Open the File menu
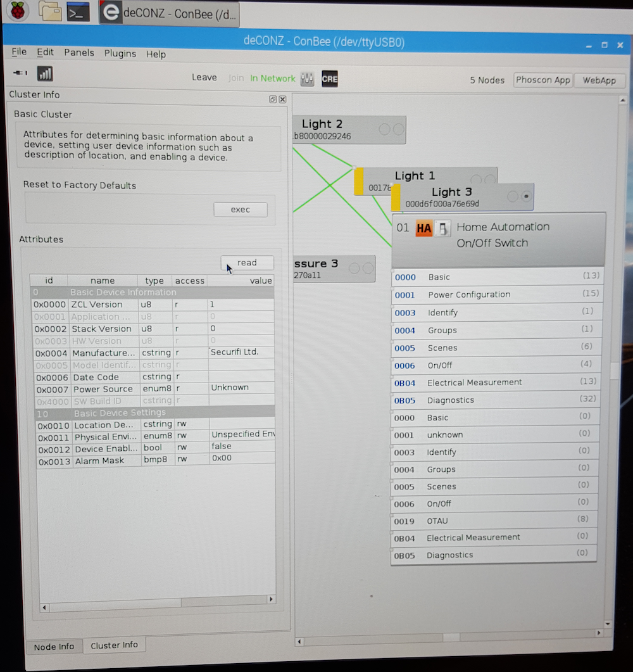 pyautogui.click(x=19, y=52)
